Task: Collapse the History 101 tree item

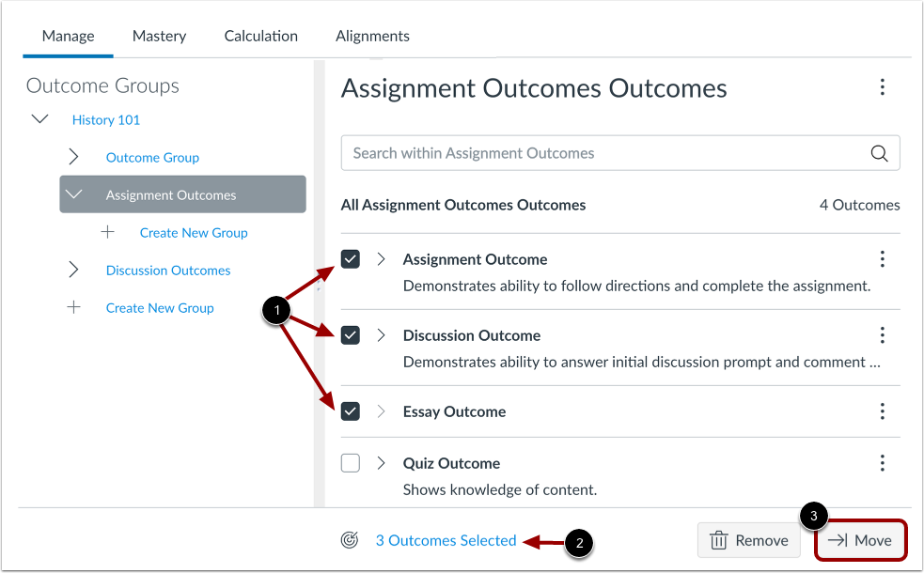Action: pyautogui.click(x=39, y=118)
